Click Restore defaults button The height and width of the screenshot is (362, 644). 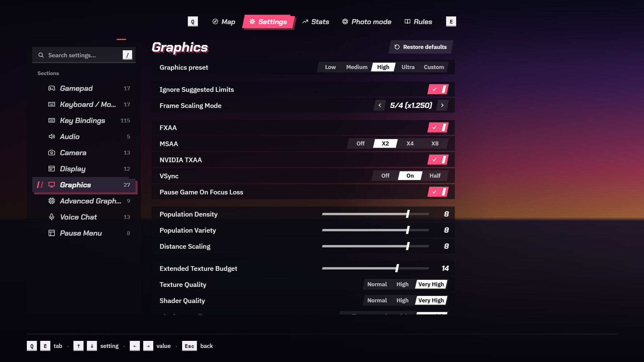click(x=421, y=47)
